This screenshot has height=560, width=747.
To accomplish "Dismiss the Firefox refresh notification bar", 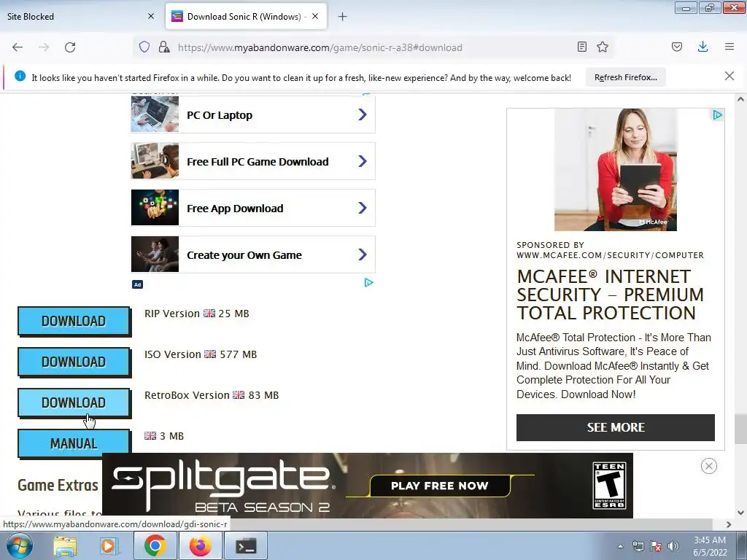I will [x=729, y=76].
